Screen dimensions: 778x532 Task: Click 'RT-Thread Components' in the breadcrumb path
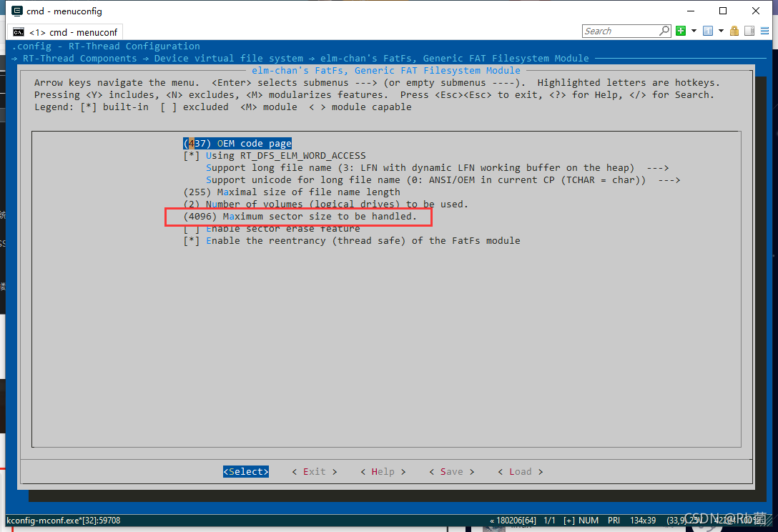pos(80,59)
